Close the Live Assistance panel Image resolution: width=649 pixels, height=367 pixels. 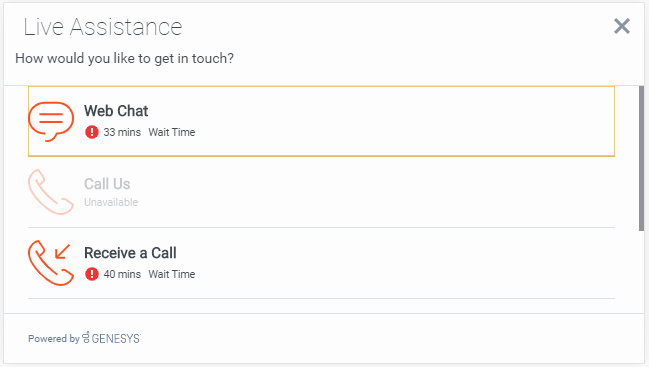(622, 26)
